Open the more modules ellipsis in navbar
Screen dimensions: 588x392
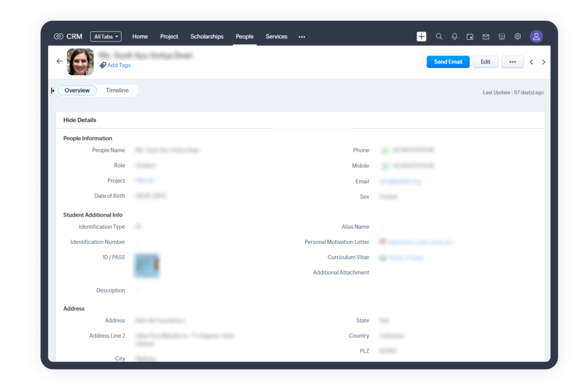pyautogui.click(x=302, y=37)
